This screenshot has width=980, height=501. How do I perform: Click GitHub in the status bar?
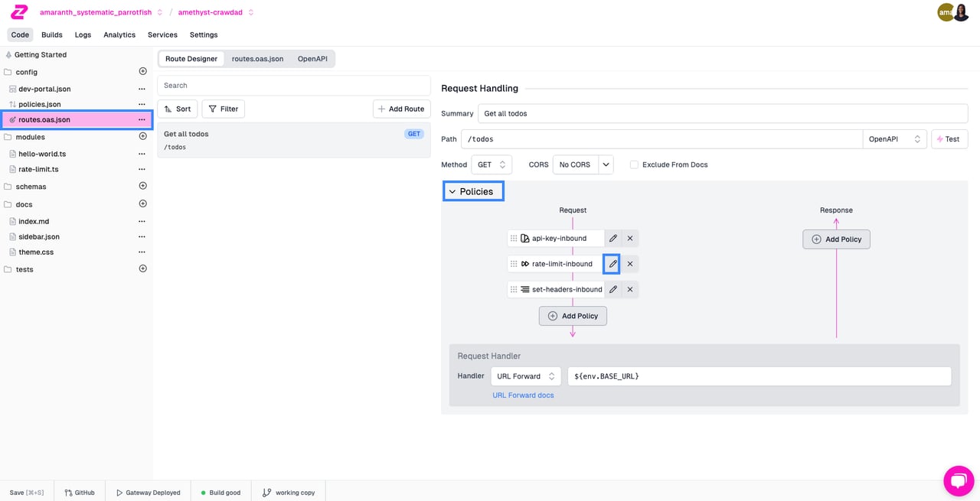[x=80, y=493]
